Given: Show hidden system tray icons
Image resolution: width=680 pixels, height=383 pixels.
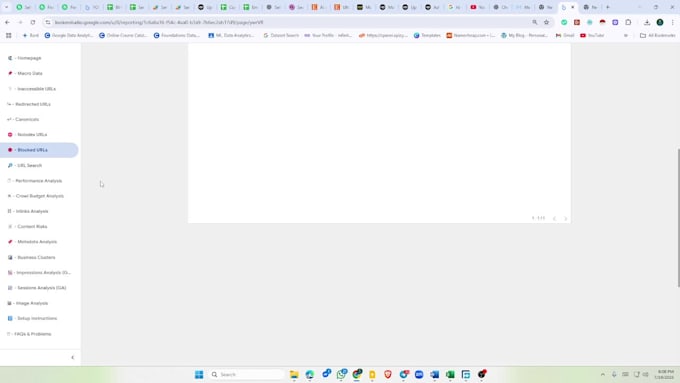Looking at the screenshot, I should 602,374.
